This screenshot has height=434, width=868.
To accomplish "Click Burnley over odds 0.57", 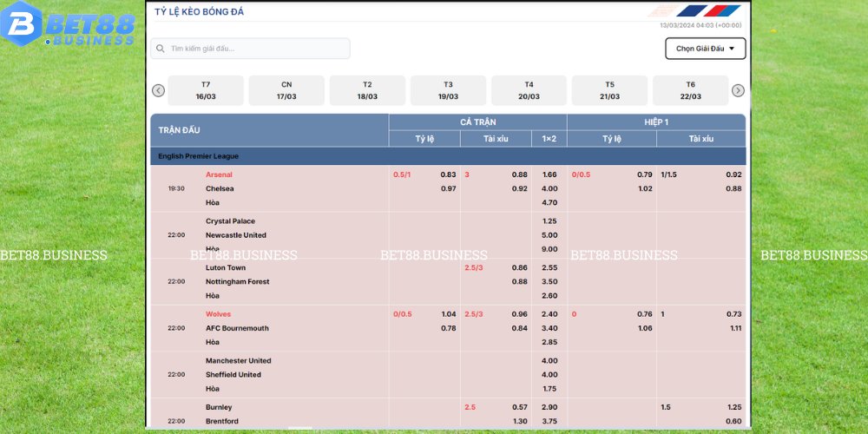I will 519,407.
